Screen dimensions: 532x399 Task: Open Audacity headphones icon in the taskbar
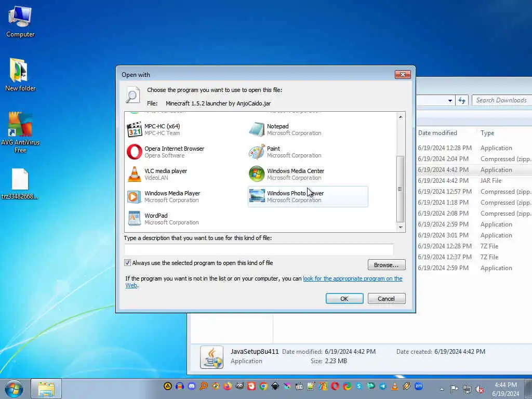pyautogui.click(x=179, y=386)
